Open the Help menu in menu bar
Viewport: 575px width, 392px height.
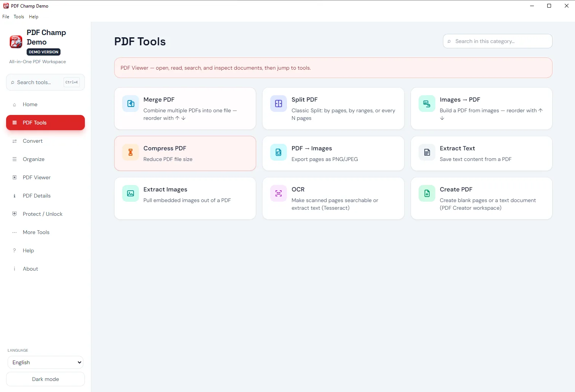(33, 17)
